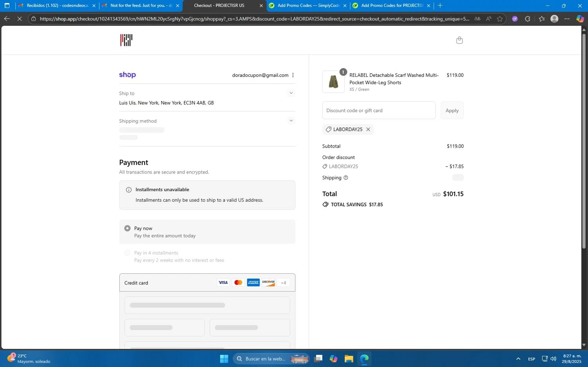This screenshot has height=367, width=588.
Task: Add this page to favorites star
Action: pos(500,18)
